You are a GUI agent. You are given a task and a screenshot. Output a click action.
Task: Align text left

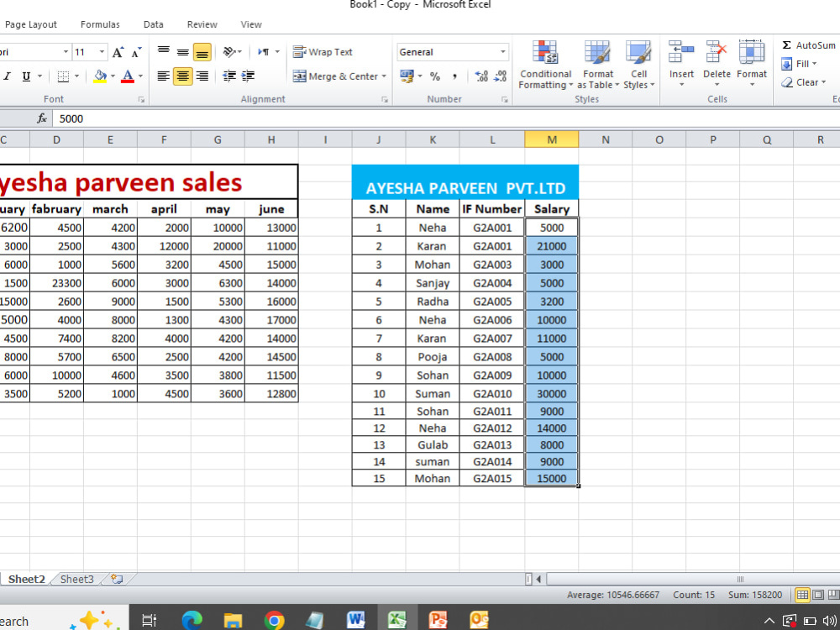[x=164, y=76]
